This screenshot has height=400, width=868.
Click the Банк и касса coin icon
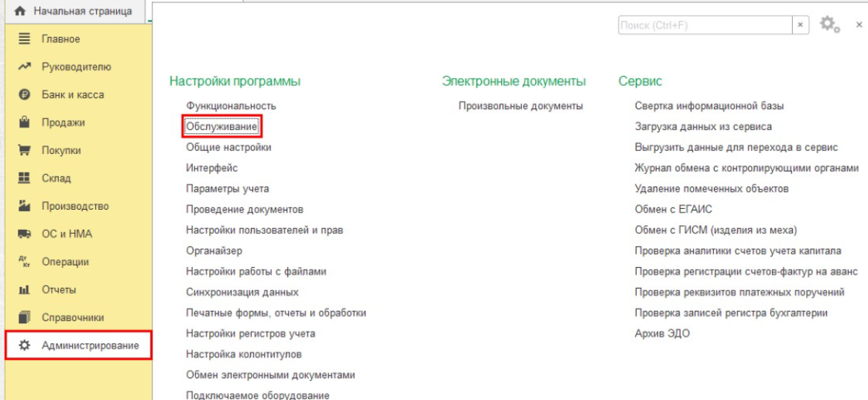point(24,95)
